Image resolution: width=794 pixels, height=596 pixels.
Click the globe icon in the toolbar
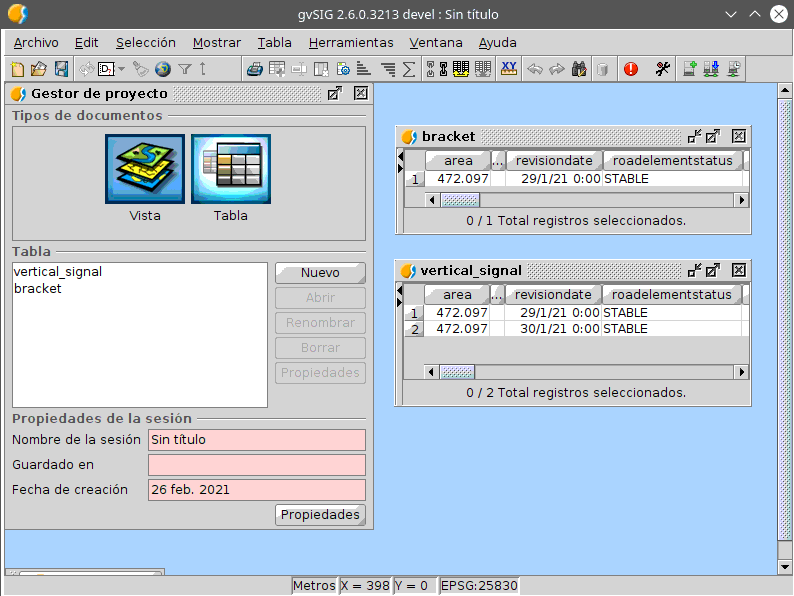pos(163,69)
